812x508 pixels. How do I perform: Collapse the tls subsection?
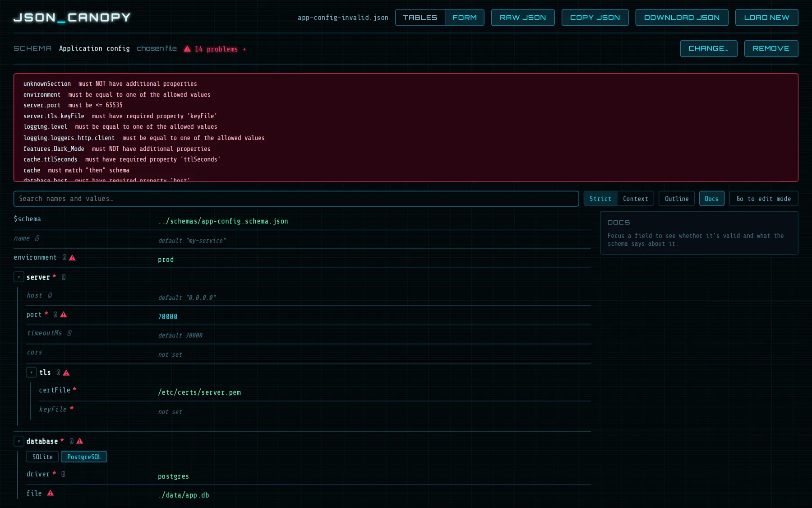pyautogui.click(x=31, y=373)
